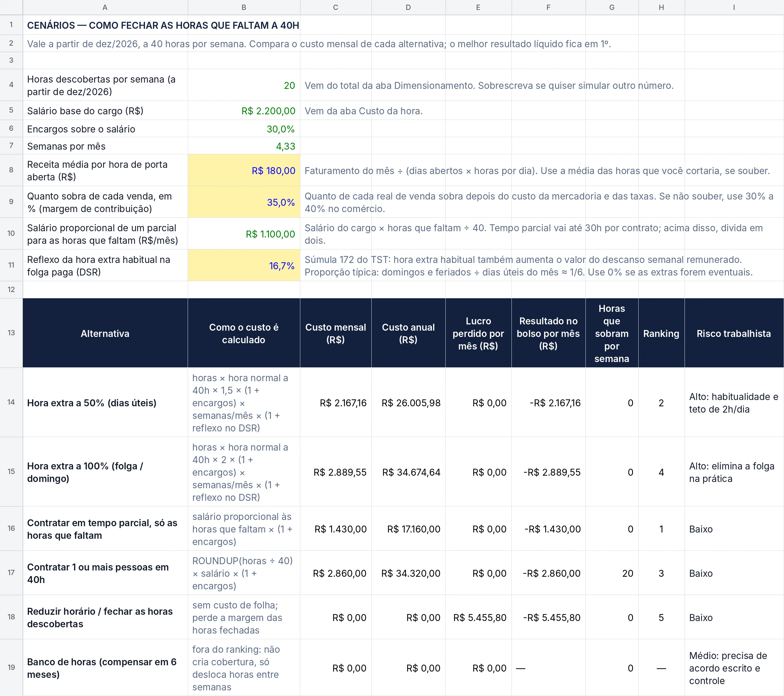Click the 'Ranking' column header cell
The height and width of the screenshot is (696, 784).
pos(661,333)
